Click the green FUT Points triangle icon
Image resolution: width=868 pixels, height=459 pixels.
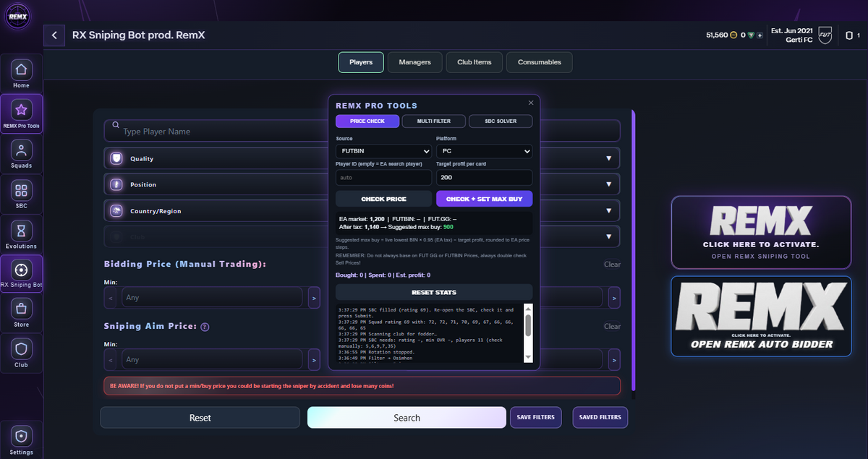[751, 35]
